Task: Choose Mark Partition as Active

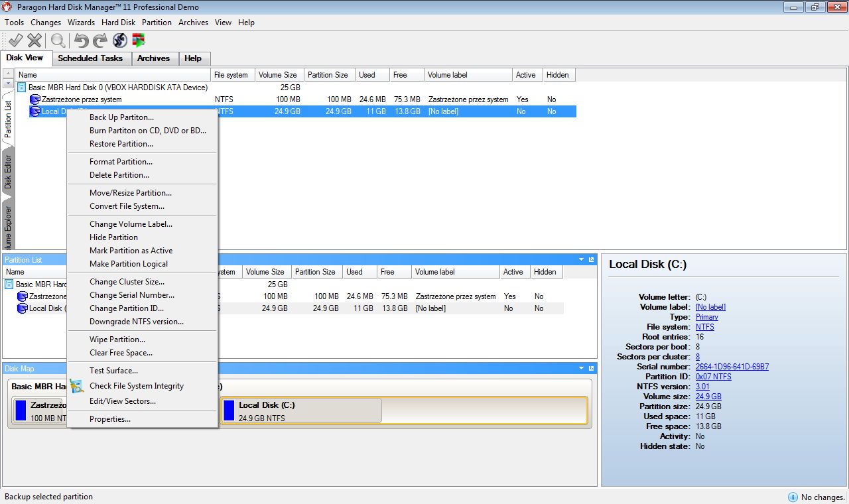Action: point(131,251)
